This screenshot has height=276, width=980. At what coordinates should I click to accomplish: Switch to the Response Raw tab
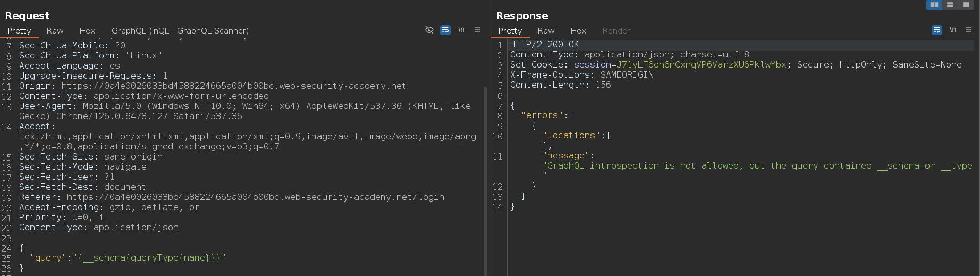point(546,31)
